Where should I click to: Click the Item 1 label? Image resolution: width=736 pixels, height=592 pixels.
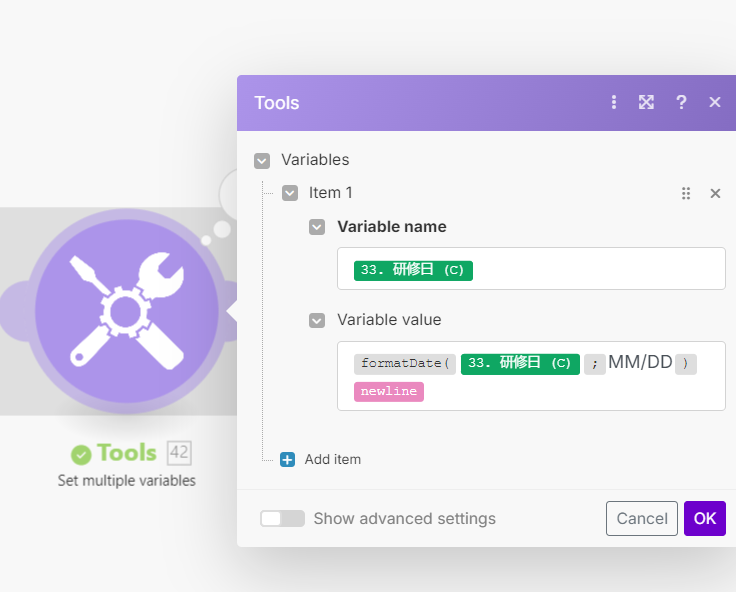(330, 193)
